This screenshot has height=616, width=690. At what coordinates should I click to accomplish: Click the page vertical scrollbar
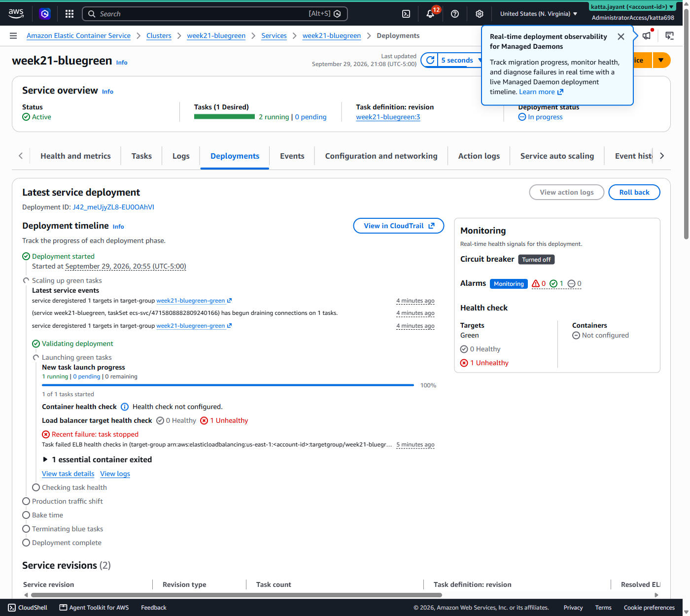pyautogui.click(x=686, y=124)
